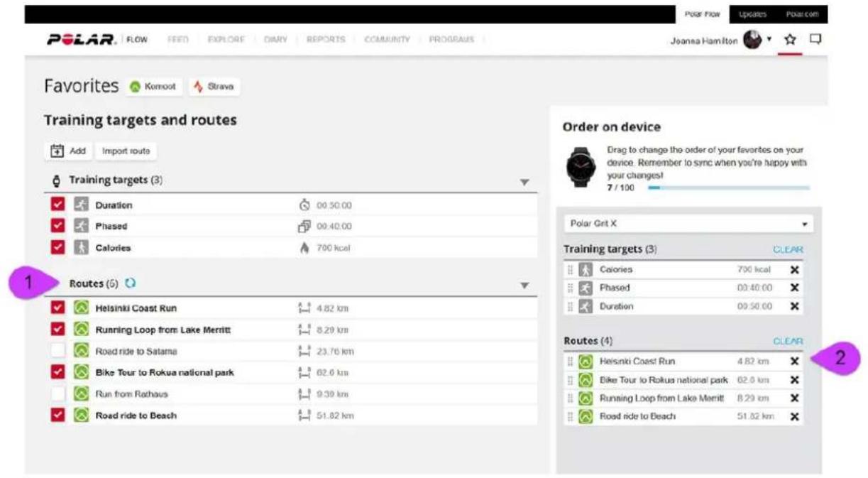Click the sport icon of Phased training target
This screenshot has width=868, height=478.
pyautogui.click(x=82, y=227)
